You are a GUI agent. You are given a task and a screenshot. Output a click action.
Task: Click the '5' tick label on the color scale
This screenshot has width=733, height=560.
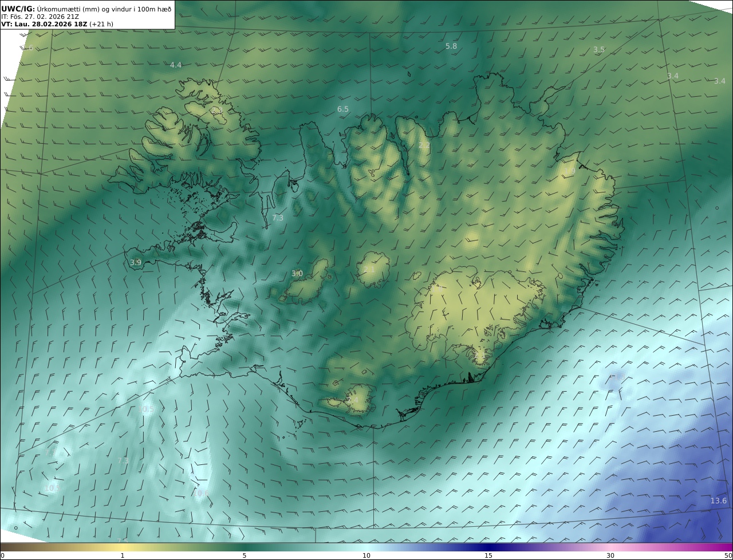tap(245, 555)
